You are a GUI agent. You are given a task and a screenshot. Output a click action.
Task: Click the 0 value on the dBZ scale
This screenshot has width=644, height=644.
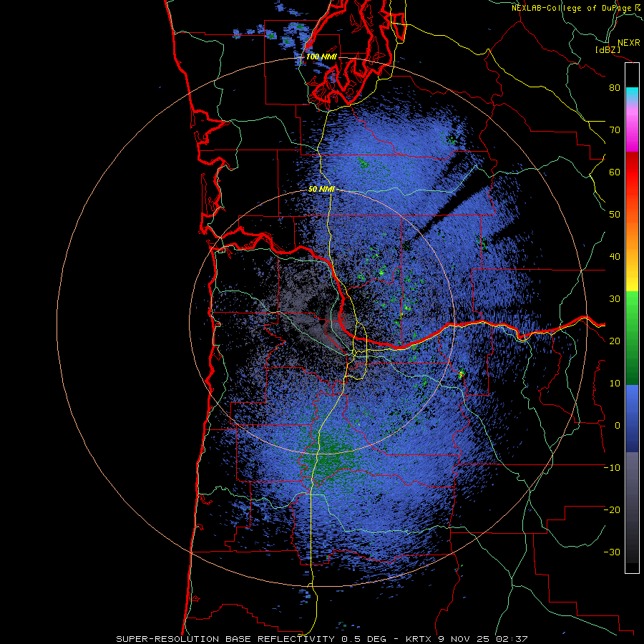618,426
